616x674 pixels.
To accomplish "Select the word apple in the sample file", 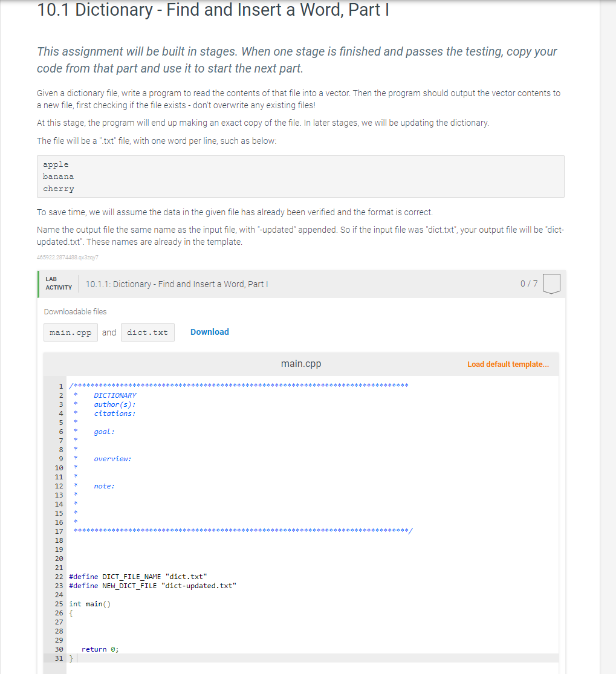I will 55,164.
